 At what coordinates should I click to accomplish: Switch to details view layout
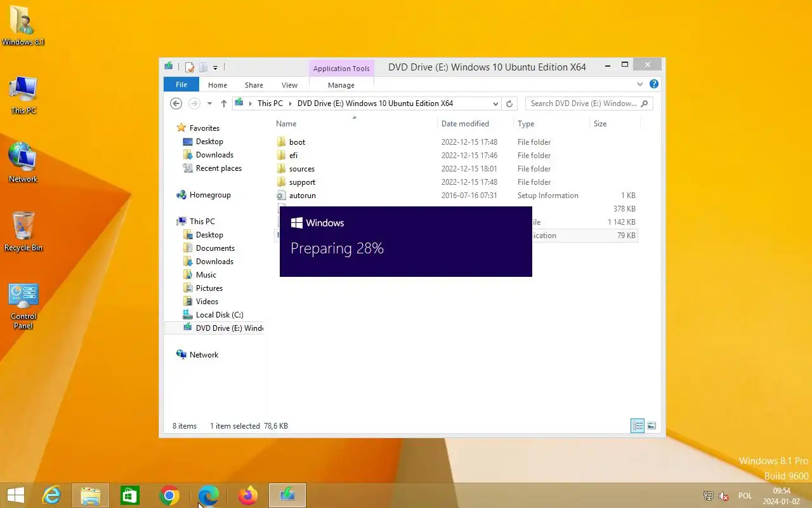tap(638, 426)
